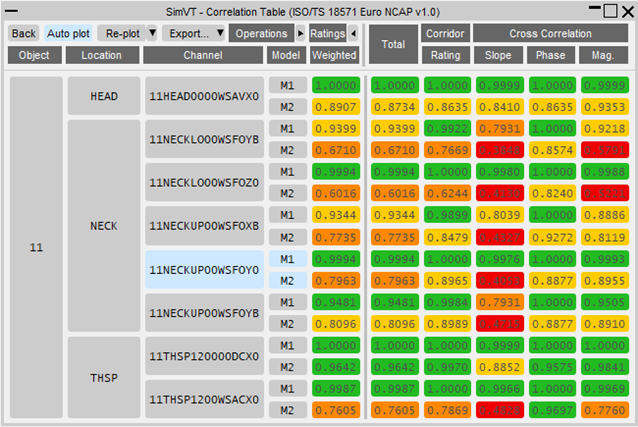Click magnitude value 0.9505
This screenshot has width=638, height=427.
(x=605, y=302)
